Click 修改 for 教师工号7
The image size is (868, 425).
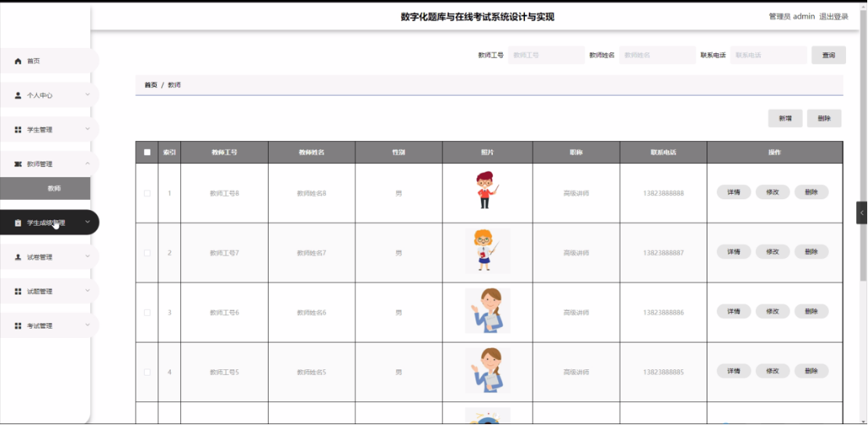(x=772, y=252)
